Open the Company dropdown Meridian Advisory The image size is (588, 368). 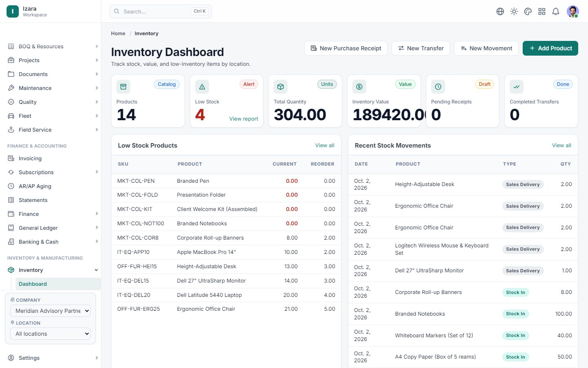[x=50, y=311]
